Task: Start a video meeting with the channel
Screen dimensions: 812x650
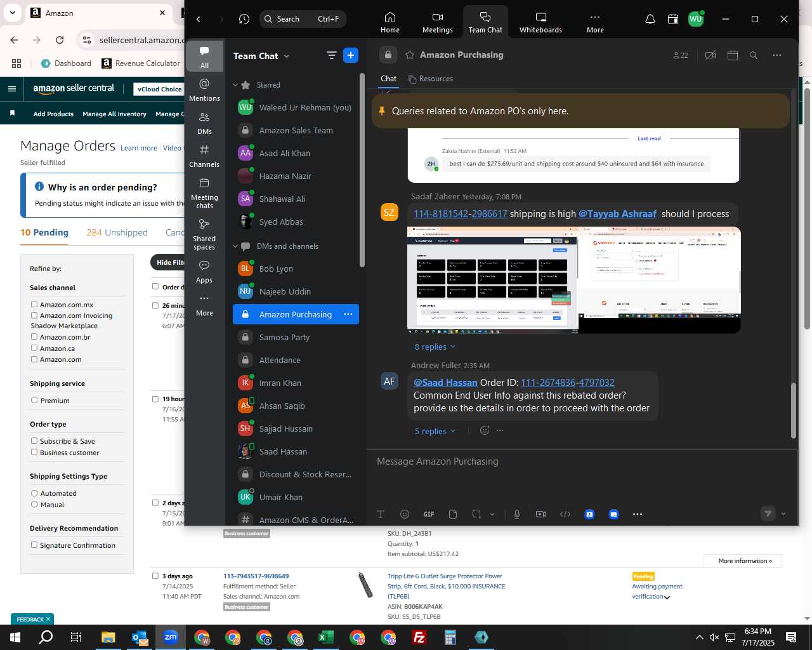Action: (710, 55)
